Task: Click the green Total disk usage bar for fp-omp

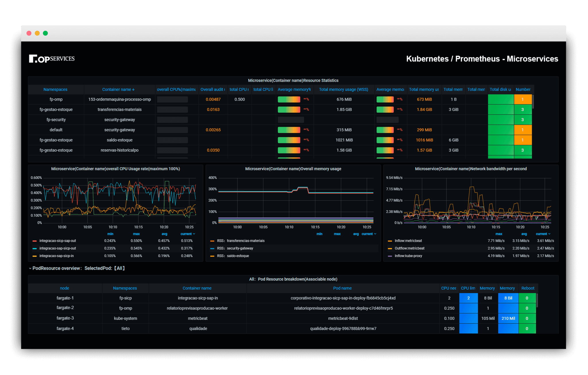Action: 500,99
